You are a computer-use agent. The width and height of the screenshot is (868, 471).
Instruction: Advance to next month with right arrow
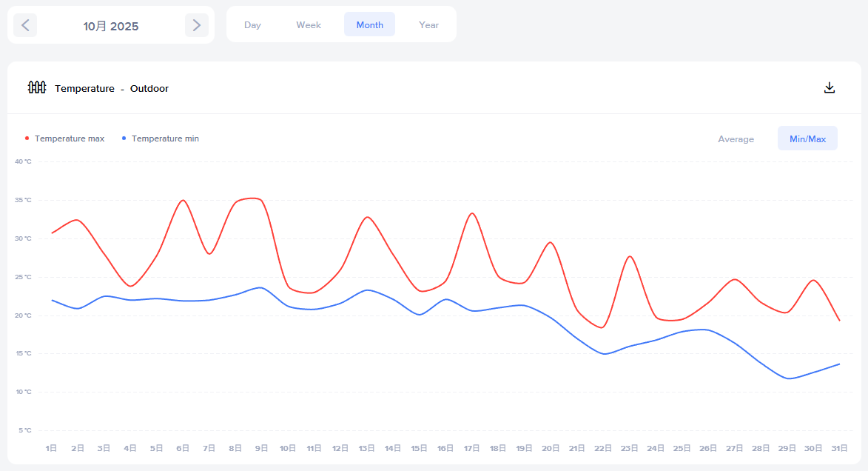[196, 25]
